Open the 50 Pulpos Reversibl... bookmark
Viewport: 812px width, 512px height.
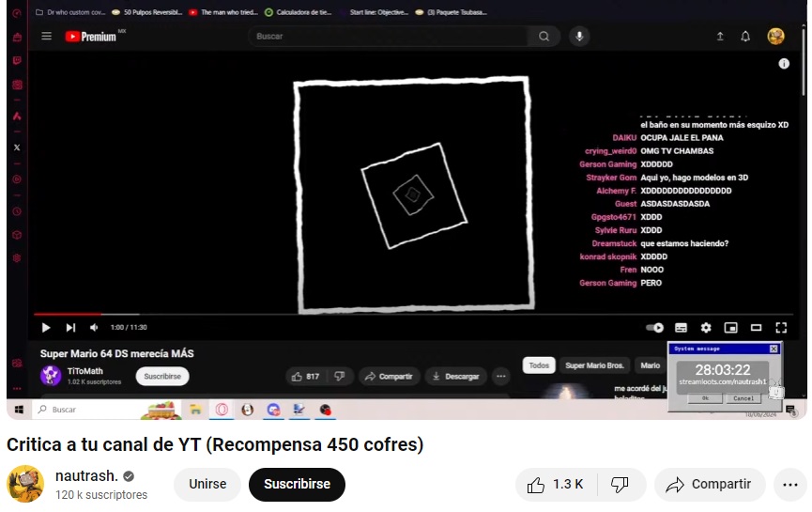(x=147, y=12)
